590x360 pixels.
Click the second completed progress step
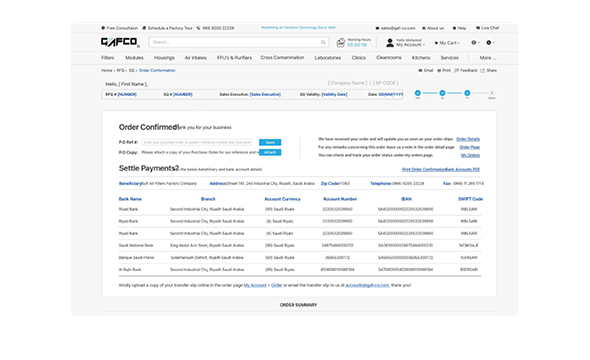(x=442, y=93)
